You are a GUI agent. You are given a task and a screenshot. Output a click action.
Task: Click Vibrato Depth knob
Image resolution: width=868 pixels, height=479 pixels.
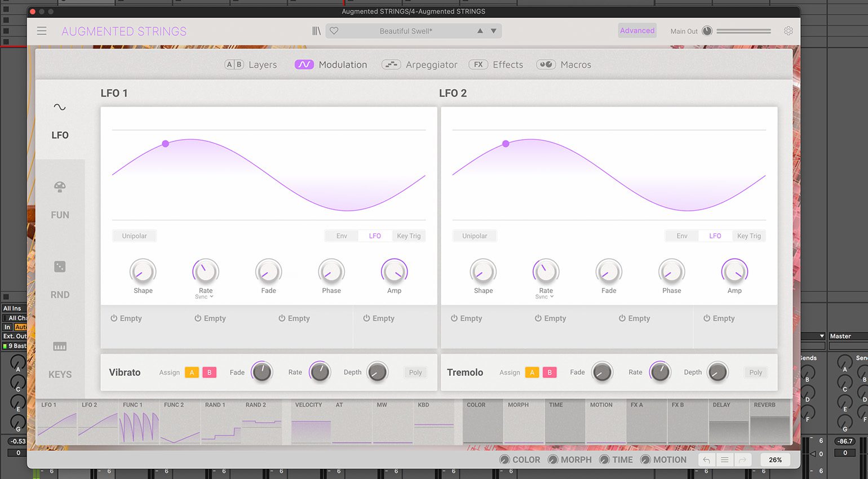point(378,372)
